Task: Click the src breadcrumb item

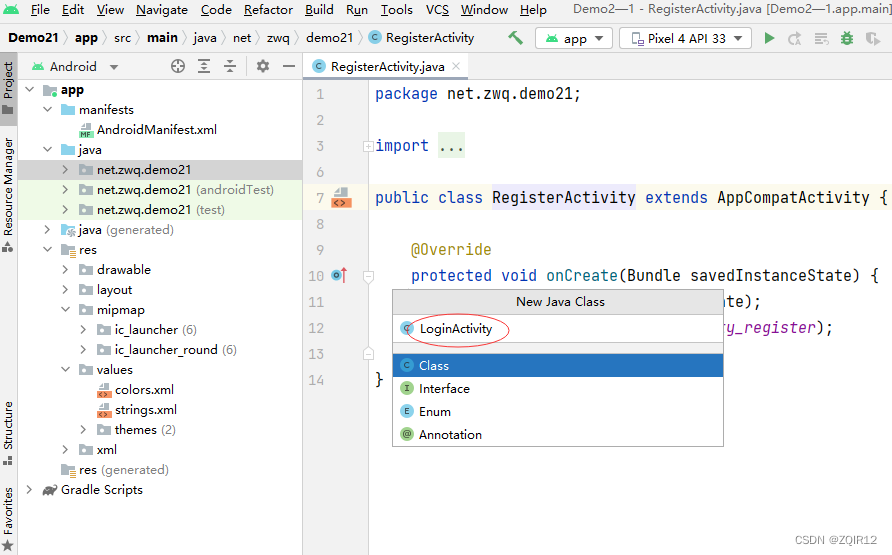Action: pyautogui.click(x=122, y=38)
